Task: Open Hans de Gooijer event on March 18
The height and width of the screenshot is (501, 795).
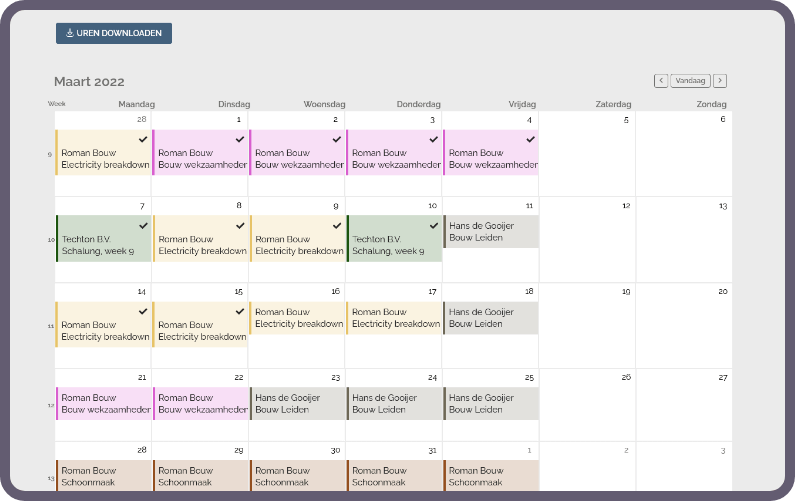Action: [x=491, y=318]
